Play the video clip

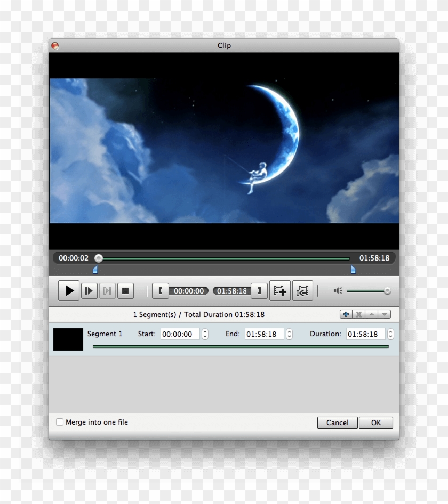pos(69,290)
